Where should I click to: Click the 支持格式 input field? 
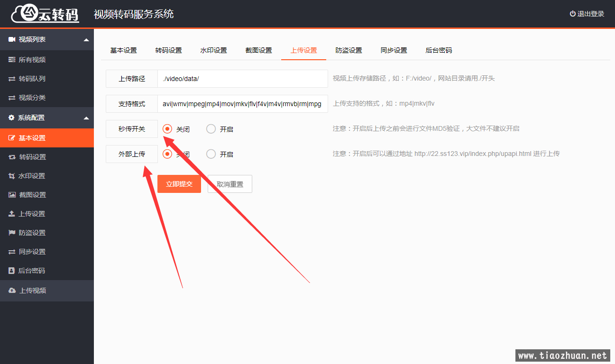[x=243, y=104]
